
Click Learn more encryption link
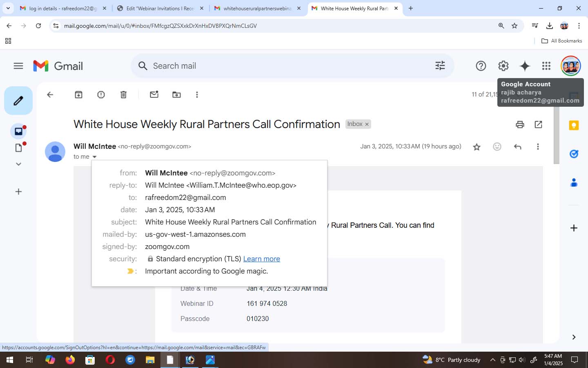(x=261, y=259)
